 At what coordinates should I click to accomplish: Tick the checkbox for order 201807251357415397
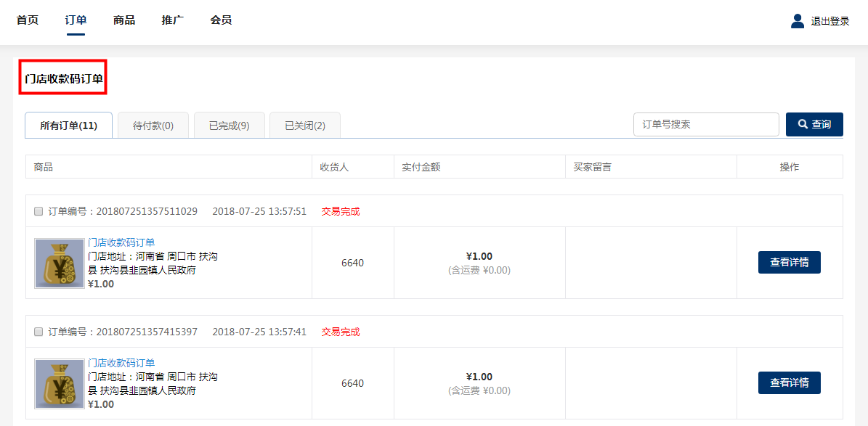coord(38,332)
